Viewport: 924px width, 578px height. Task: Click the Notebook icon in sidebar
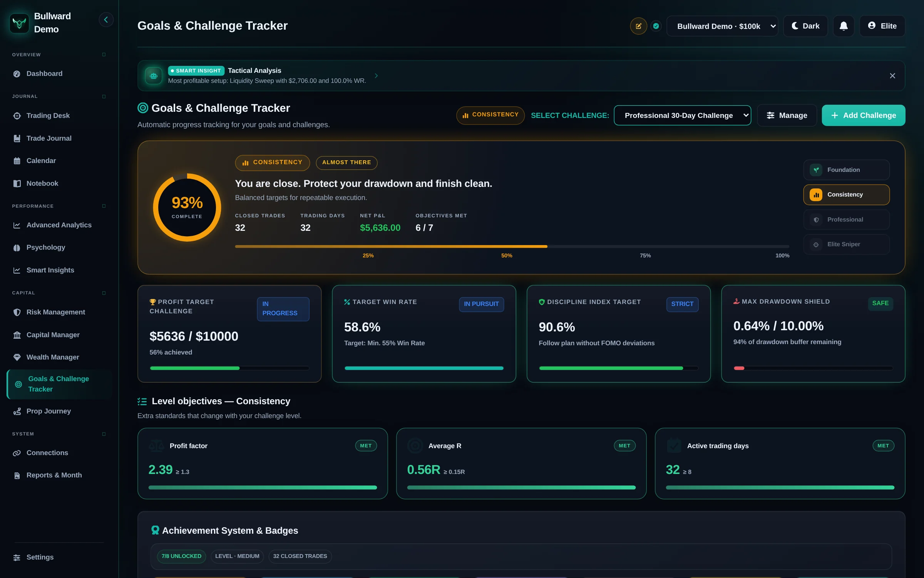[x=17, y=183]
